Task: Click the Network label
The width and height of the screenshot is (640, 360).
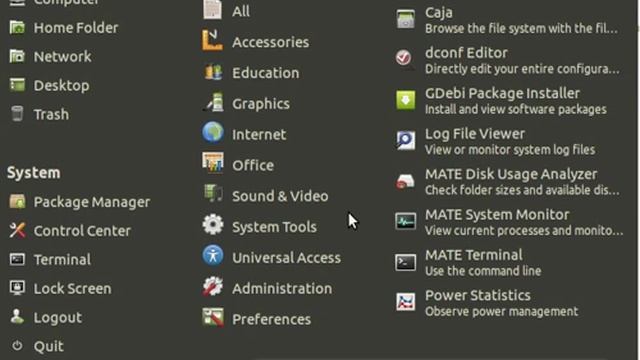Action: 62,57
